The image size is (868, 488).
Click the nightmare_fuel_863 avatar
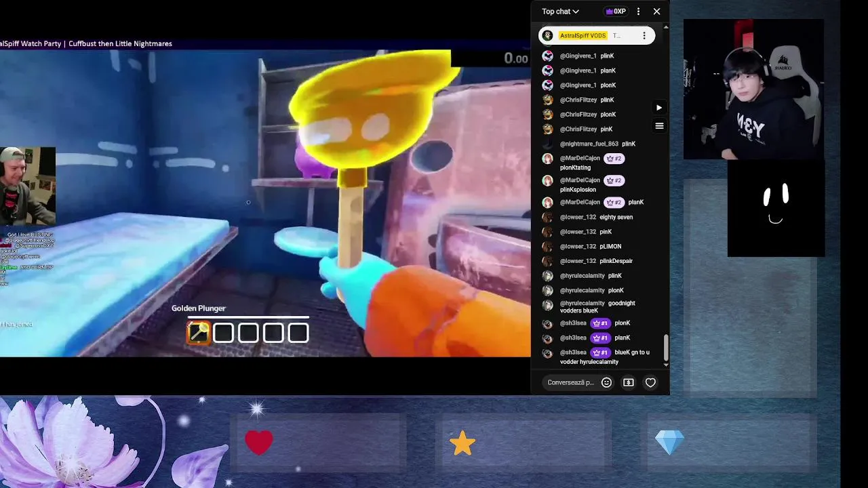click(547, 144)
